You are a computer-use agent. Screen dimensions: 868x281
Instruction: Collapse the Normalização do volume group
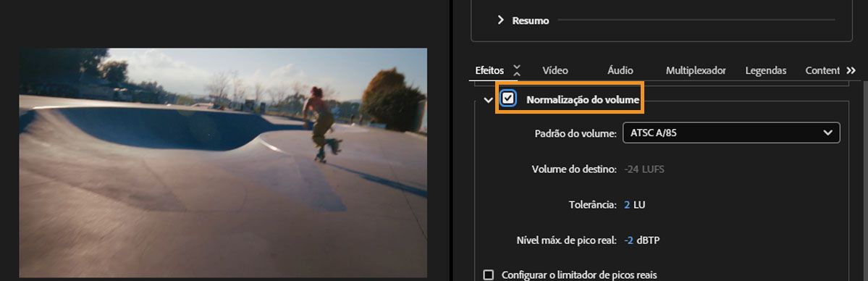pos(488,101)
